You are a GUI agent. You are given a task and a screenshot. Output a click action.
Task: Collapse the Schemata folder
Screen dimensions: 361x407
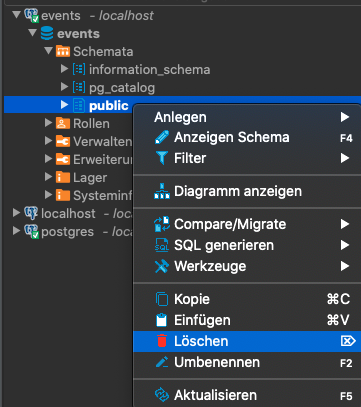tap(49, 51)
